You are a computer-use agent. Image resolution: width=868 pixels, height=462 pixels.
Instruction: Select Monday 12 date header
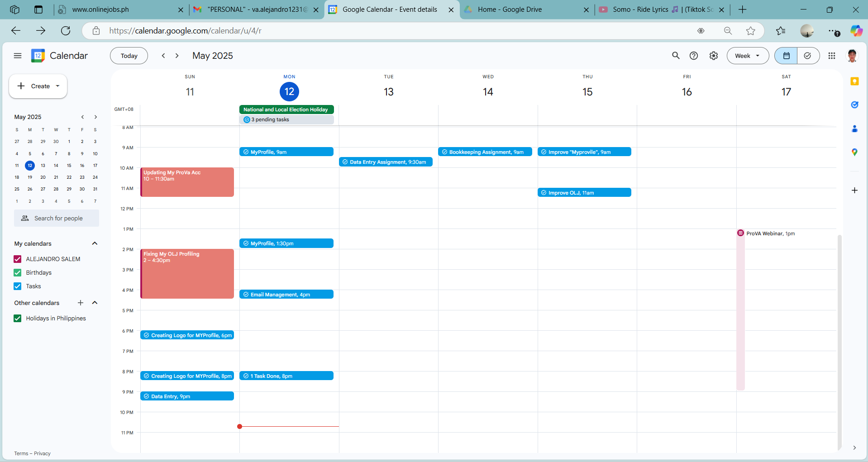click(289, 91)
